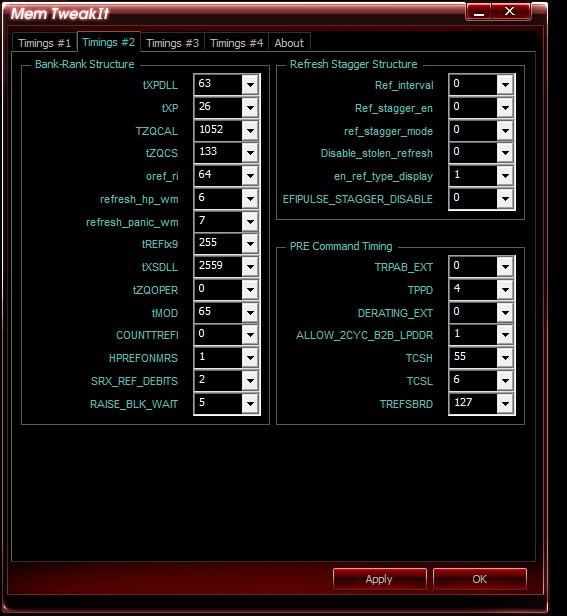Click the Apply button

tap(379, 579)
